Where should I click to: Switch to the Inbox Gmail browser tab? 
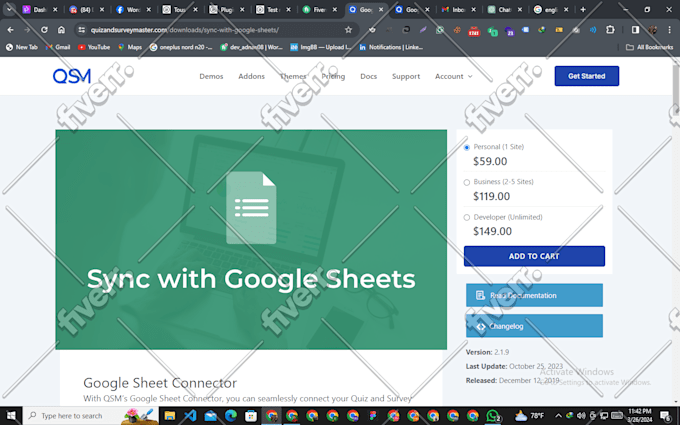pyautogui.click(x=458, y=9)
